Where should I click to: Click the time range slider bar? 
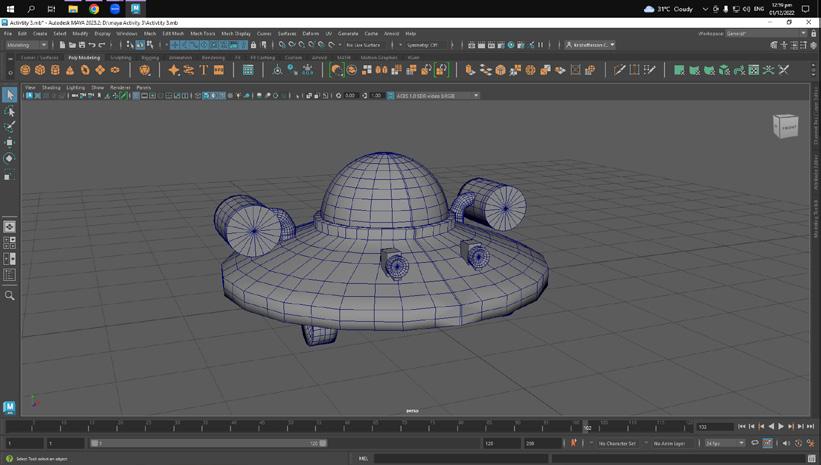[208, 443]
